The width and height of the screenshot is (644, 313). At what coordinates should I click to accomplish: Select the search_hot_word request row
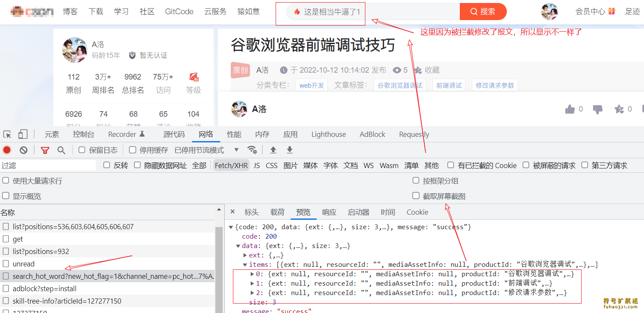click(x=107, y=276)
